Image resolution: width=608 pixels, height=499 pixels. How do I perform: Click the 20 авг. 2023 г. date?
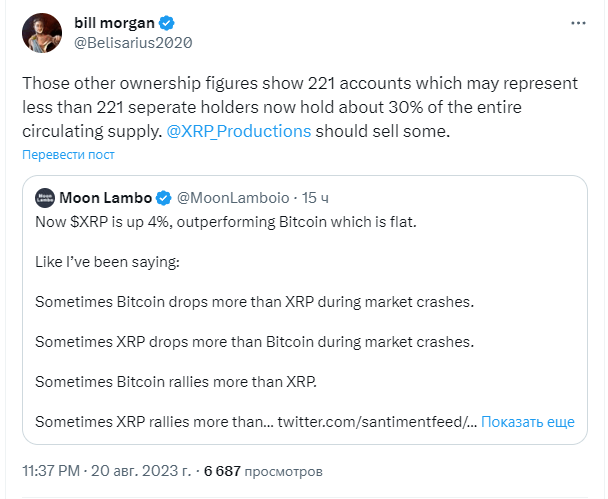(141, 471)
